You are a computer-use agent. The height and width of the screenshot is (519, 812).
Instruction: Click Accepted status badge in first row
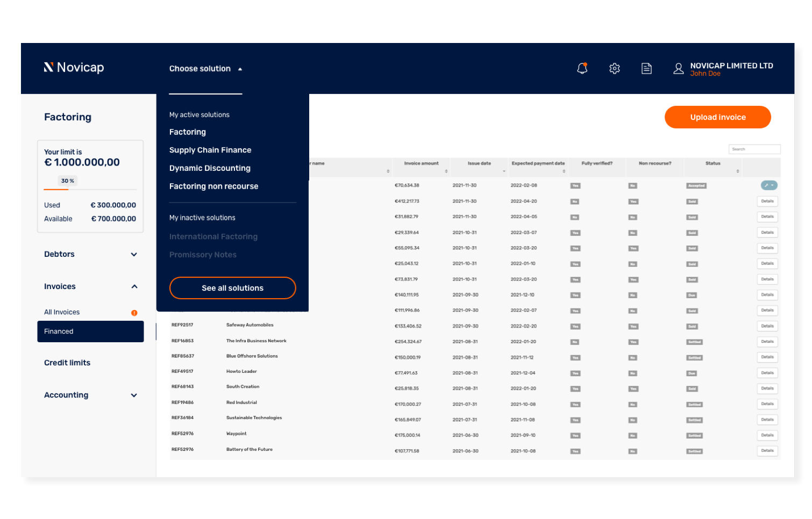[x=696, y=186]
